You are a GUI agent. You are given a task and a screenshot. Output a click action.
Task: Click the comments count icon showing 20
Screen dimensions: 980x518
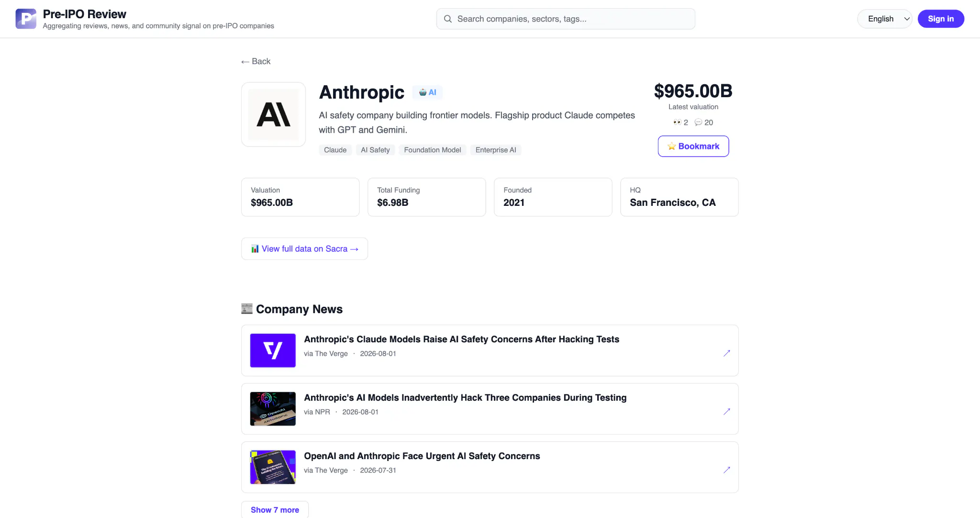[x=698, y=123]
